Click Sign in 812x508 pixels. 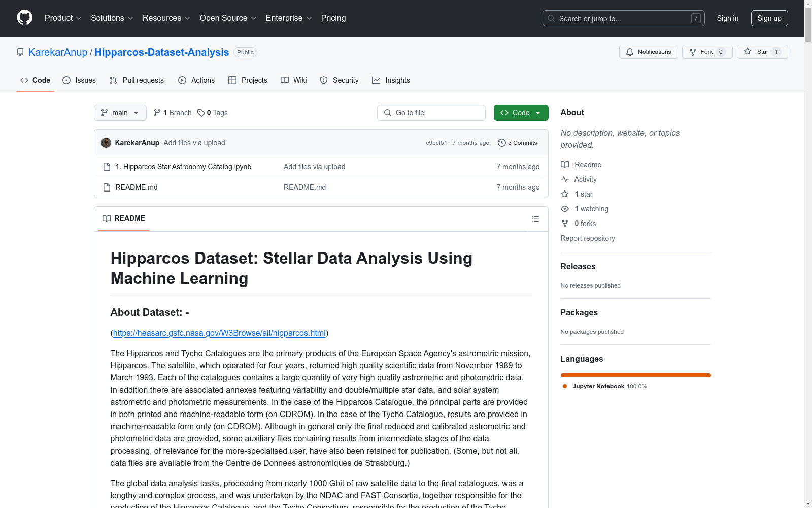(x=727, y=18)
